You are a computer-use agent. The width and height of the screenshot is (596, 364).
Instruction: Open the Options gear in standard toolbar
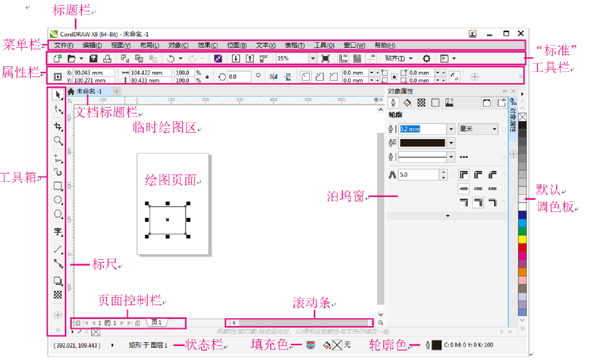coord(426,58)
